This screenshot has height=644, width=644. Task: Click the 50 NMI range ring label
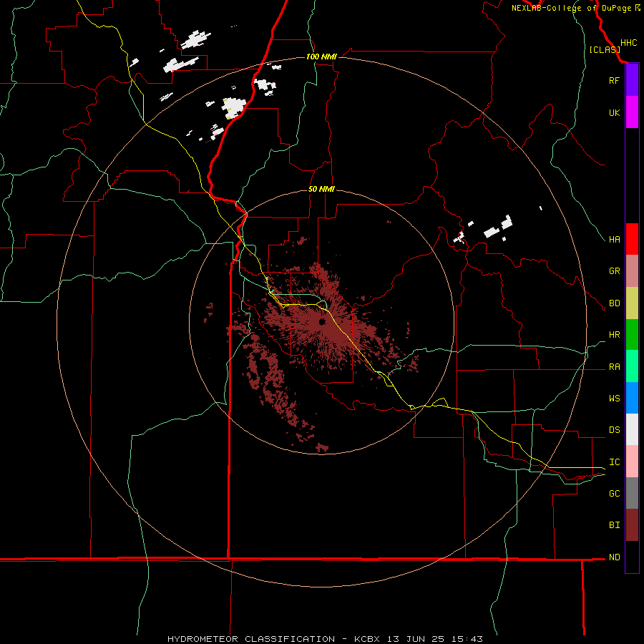321,189
